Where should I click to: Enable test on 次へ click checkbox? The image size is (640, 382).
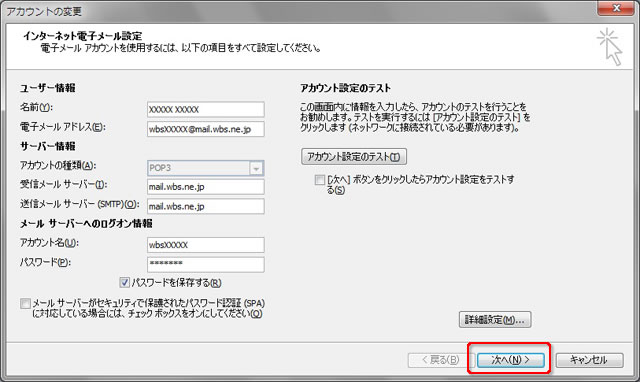coord(320,180)
